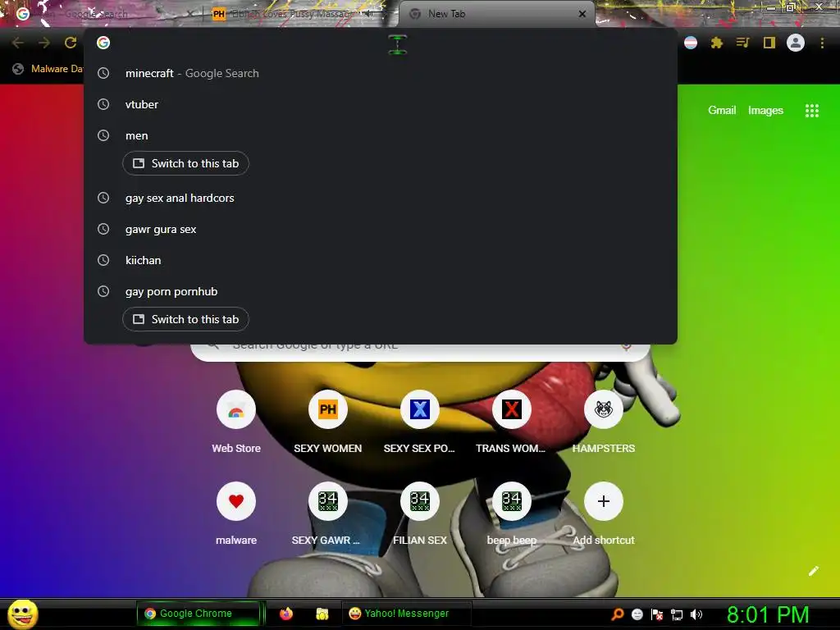Click the striped flag extension icon
This screenshot has width=840, height=630.
tap(691, 43)
